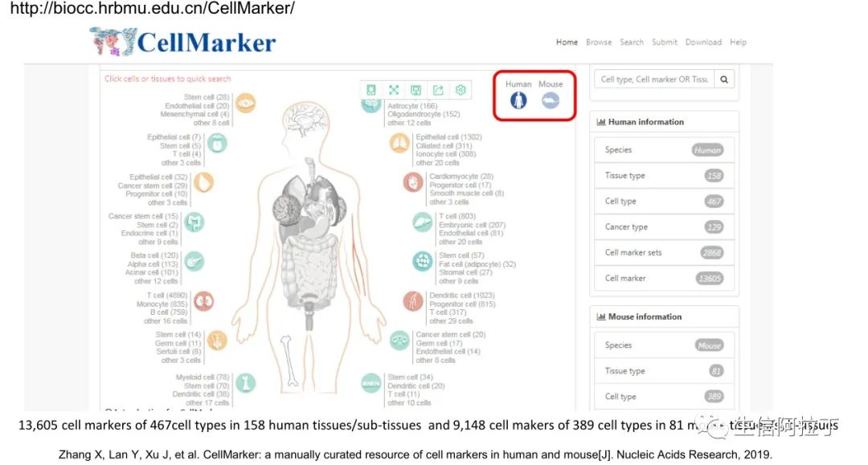Click the bone tissue icon
Viewport: 868px width, 465px height.
point(245,383)
